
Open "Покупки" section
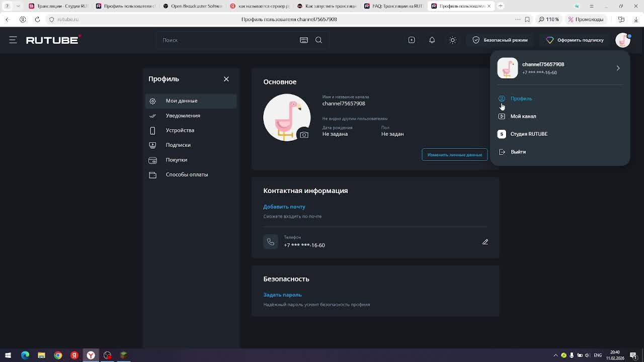[x=191, y=160]
